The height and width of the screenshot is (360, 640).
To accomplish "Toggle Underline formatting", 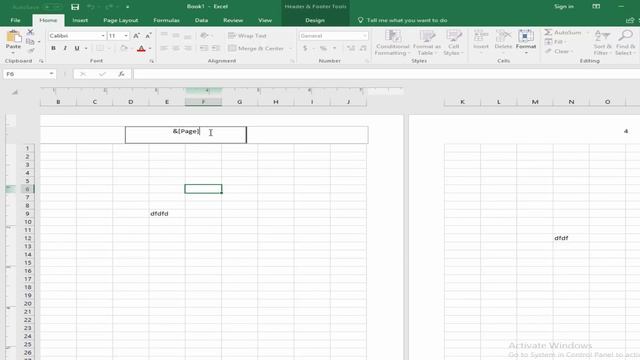I will (77, 48).
